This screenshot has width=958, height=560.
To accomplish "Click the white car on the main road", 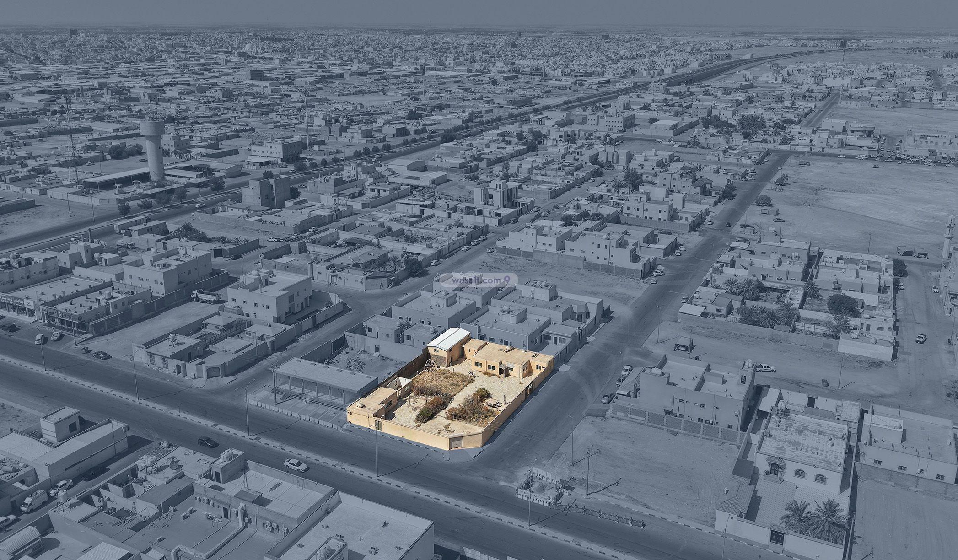I will click(x=296, y=465).
